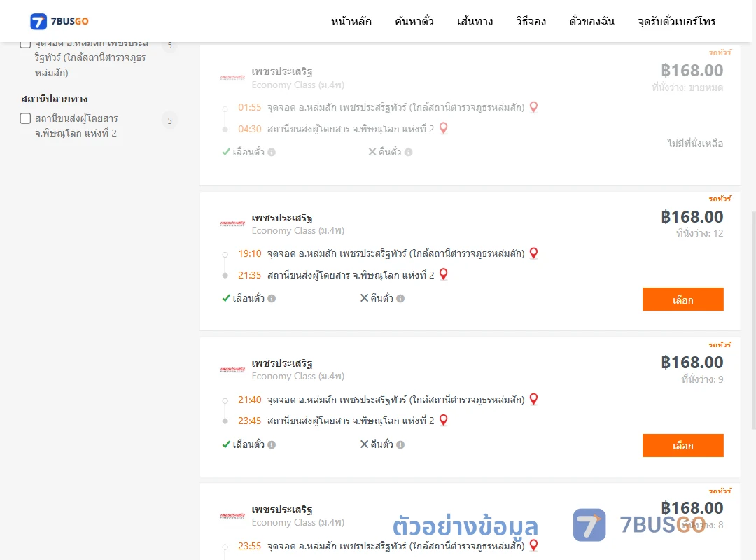Go to หน้าหลัก in the top menu
756x560 pixels.
(x=351, y=21)
